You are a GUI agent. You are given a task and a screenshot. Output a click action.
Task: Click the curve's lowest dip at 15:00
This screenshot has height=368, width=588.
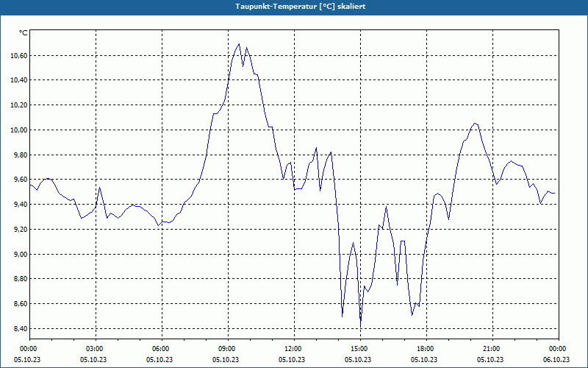[360, 325]
